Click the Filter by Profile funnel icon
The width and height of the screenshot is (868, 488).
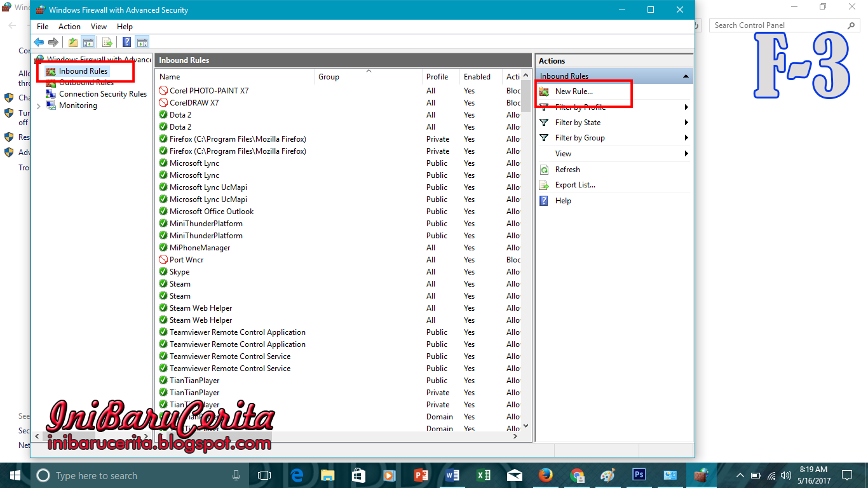544,107
